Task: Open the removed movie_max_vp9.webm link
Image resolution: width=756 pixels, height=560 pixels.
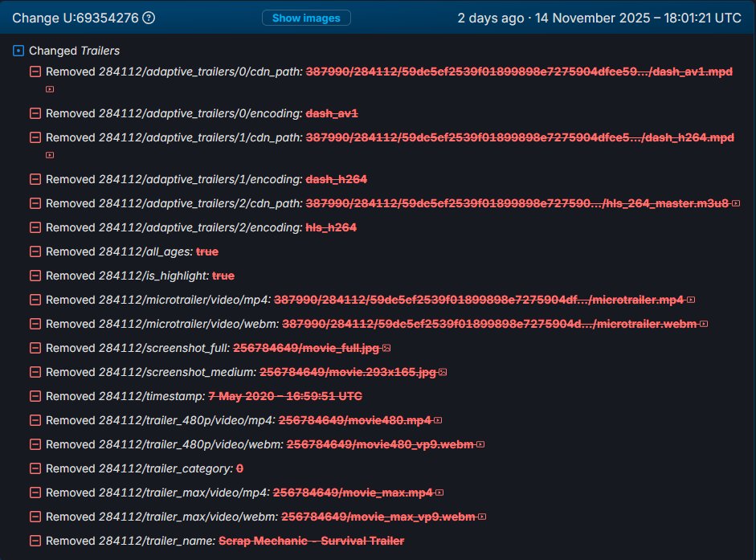Action: (378, 517)
